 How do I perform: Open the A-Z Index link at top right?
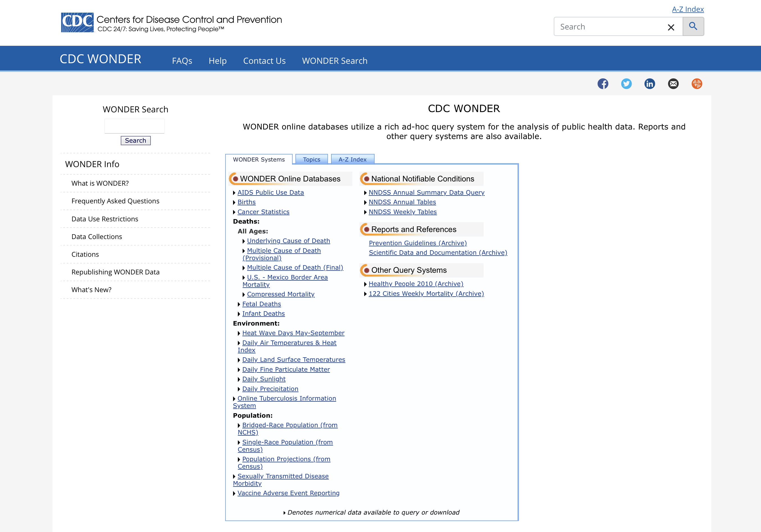(x=688, y=9)
